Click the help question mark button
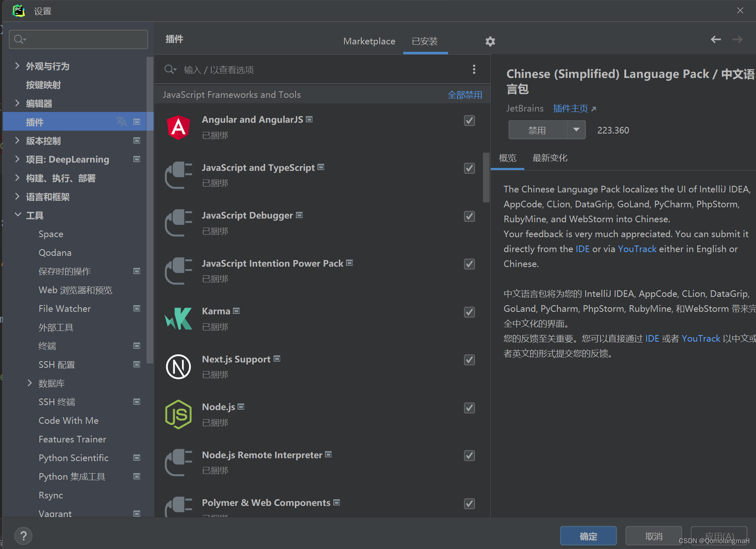756x549 pixels. coord(24,536)
